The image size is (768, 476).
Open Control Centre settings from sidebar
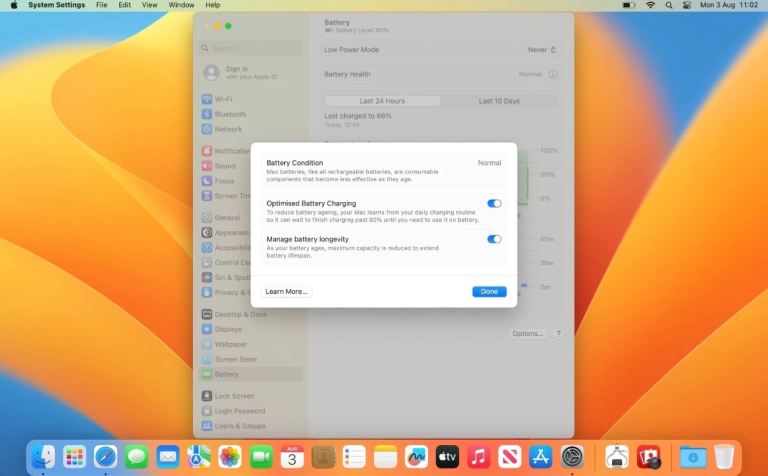click(226, 262)
